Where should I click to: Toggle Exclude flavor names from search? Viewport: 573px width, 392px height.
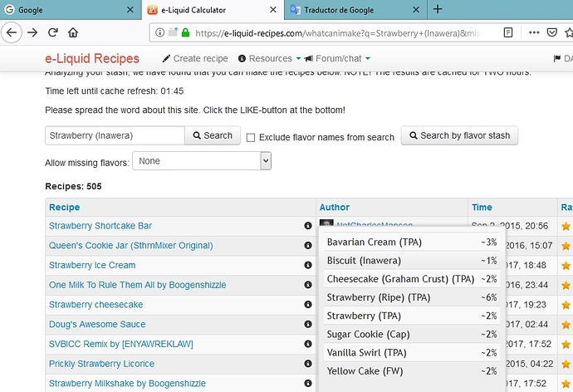tap(251, 138)
